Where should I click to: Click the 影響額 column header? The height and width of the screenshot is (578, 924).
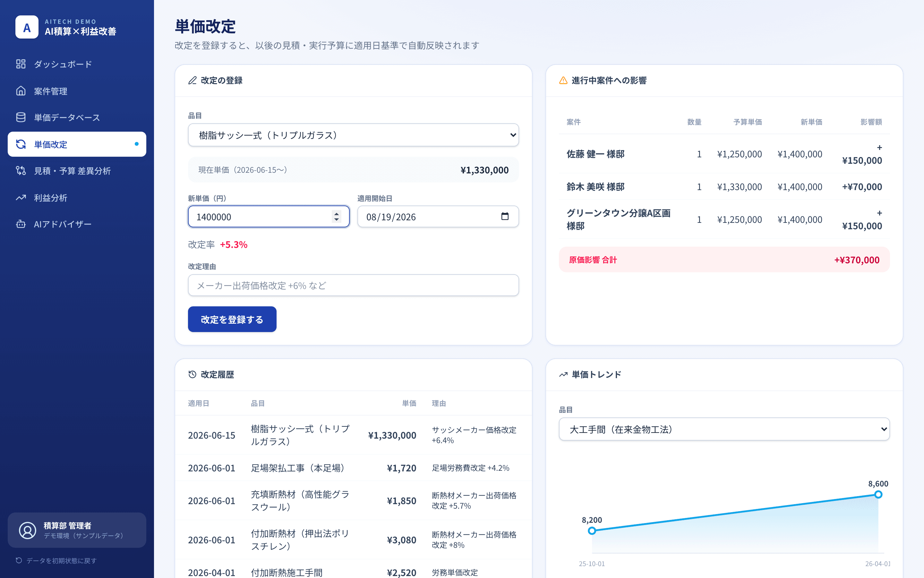(x=871, y=122)
